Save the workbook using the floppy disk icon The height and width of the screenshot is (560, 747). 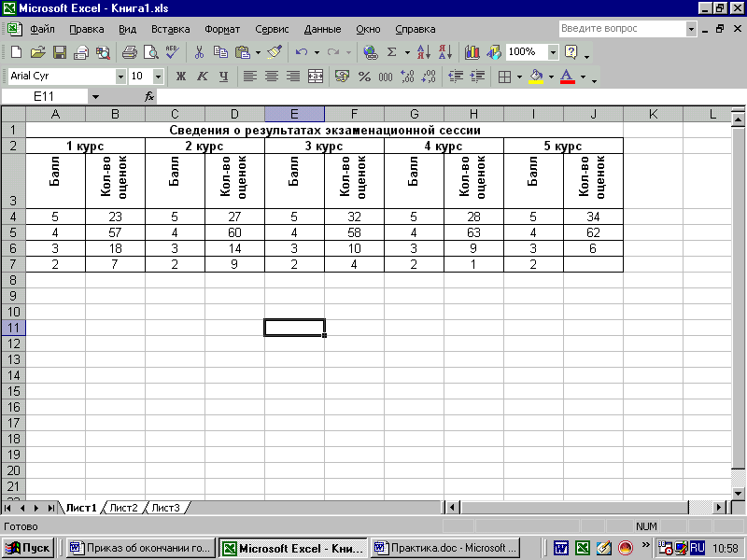pos(60,52)
